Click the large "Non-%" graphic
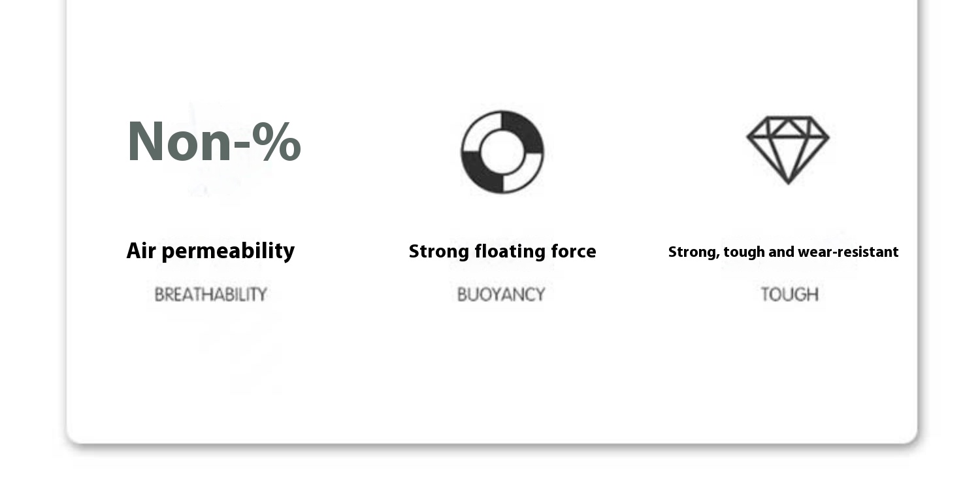This screenshot has width=980, height=498. point(214,142)
